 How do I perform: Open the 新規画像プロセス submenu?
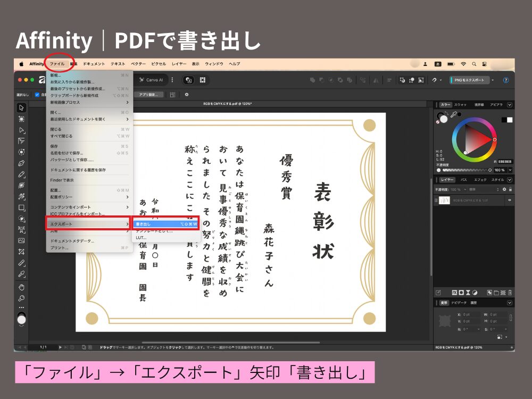coord(89,102)
